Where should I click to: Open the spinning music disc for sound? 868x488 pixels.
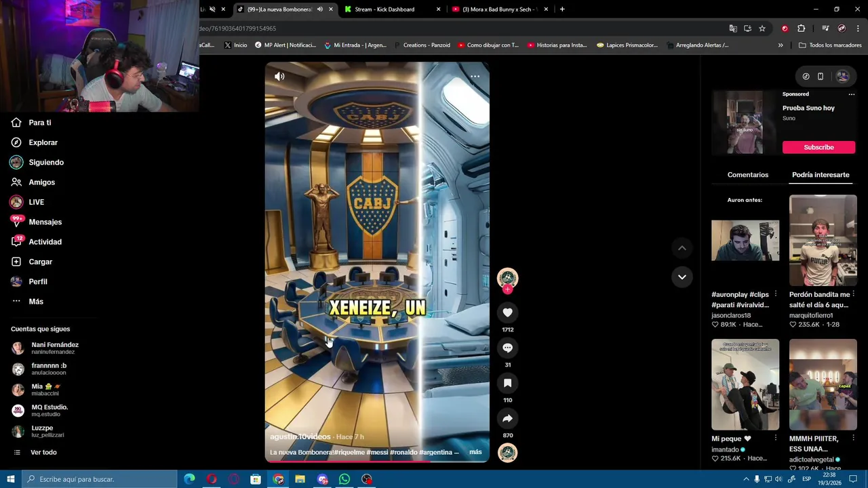tap(507, 453)
